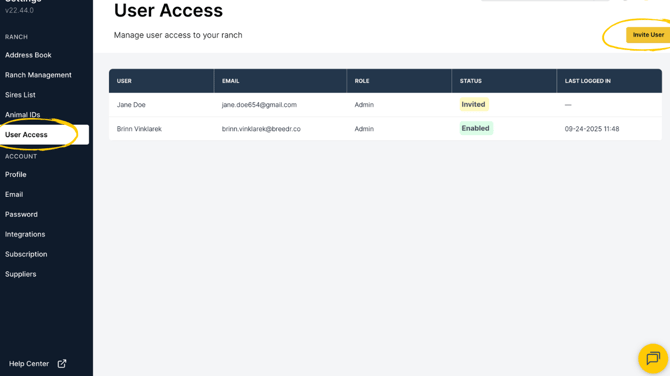Click the Invited status badge

474,104
